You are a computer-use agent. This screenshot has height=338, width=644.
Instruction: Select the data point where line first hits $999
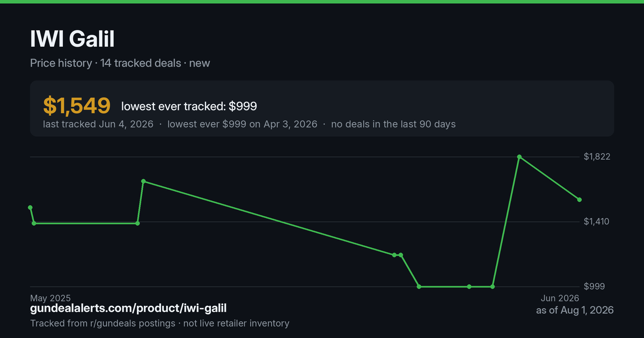click(419, 286)
